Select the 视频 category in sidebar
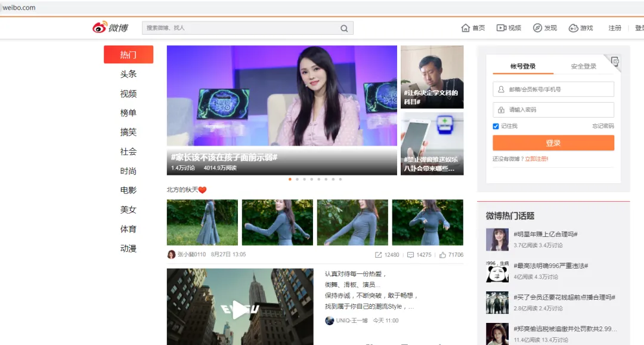The height and width of the screenshot is (345, 644). click(x=129, y=94)
